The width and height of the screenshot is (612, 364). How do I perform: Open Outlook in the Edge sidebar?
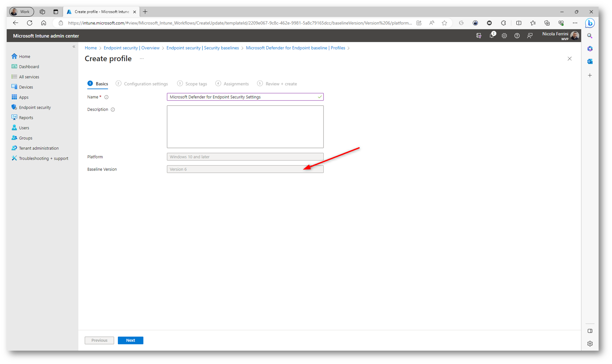pos(590,61)
